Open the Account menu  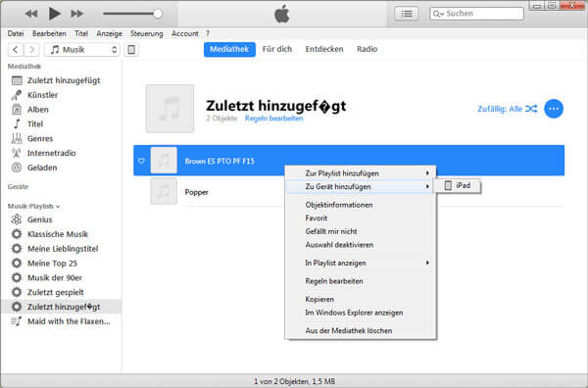pyautogui.click(x=185, y=33)
